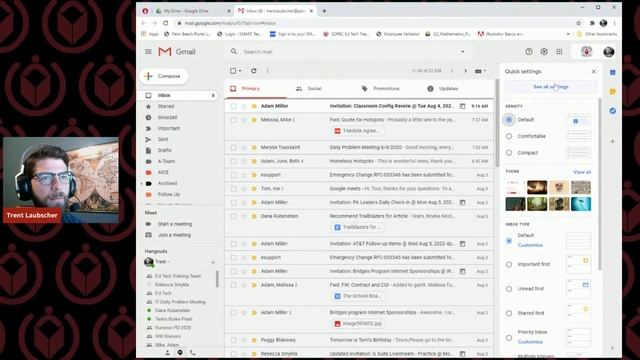The width and height of the screenshot is (640, 360).
Task: Click the Get add-ons plus icon
Action: tap(613, 142)
